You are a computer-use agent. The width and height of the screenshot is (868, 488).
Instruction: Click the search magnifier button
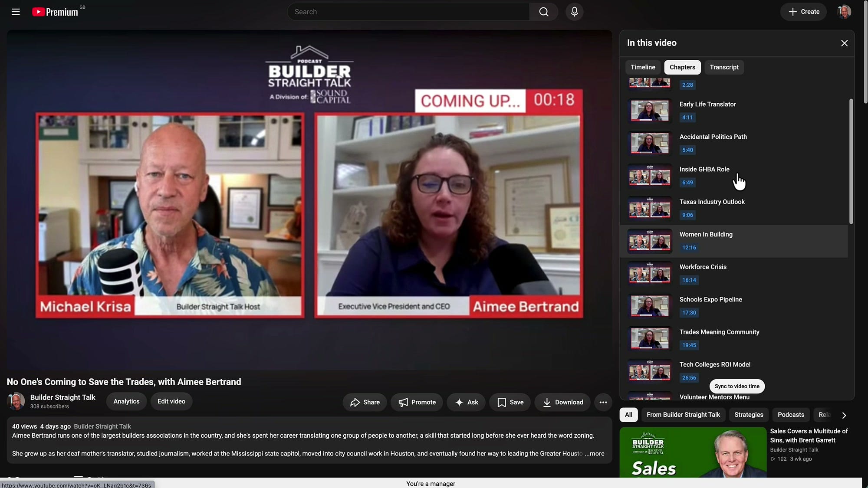click(x=544, y=12)
